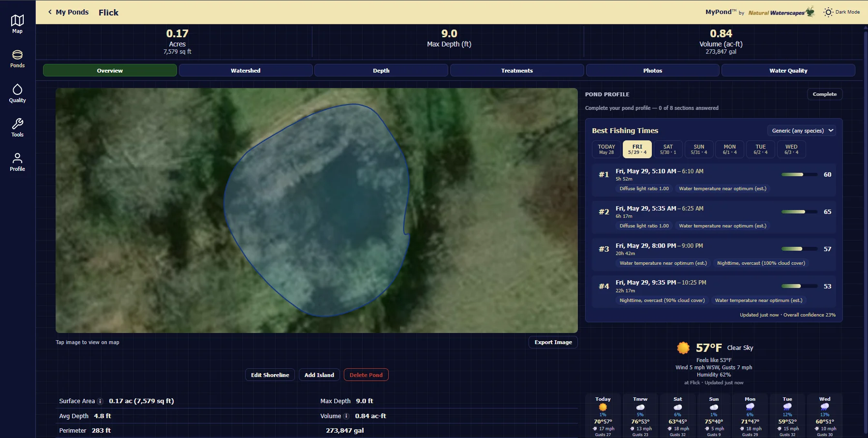Screen dimensions: 868x438
Task: Select MON 6/1 fishing day
Action: tap(730, 149)
